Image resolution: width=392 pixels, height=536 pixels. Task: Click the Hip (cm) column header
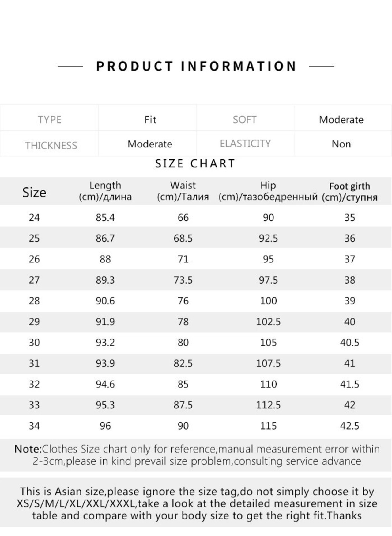268,191
